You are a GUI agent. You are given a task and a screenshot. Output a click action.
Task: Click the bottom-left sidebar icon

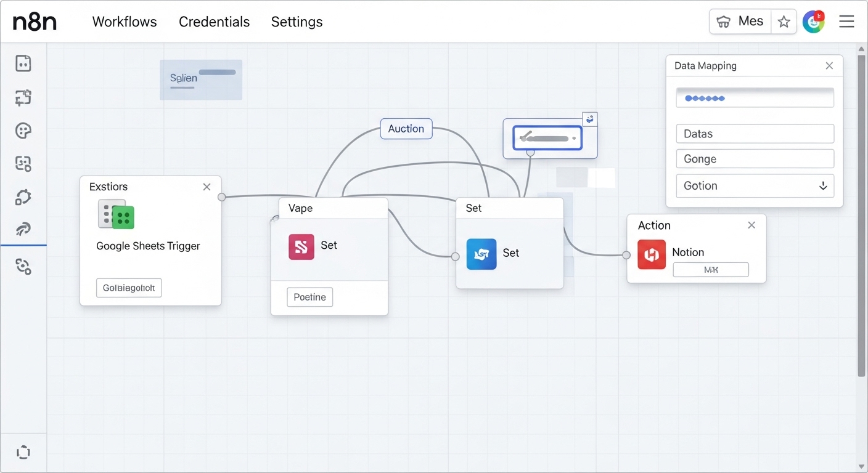tap(23, 452)
